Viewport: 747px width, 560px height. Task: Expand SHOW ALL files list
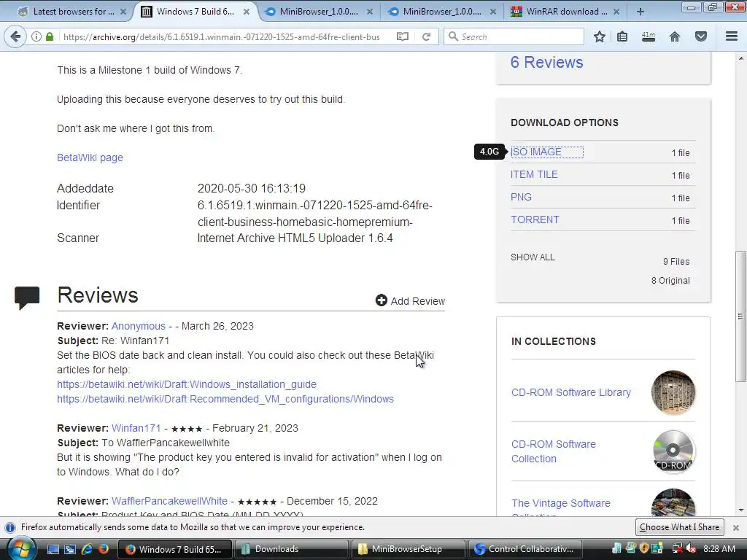pyautogui.click(x=533, y=257)
